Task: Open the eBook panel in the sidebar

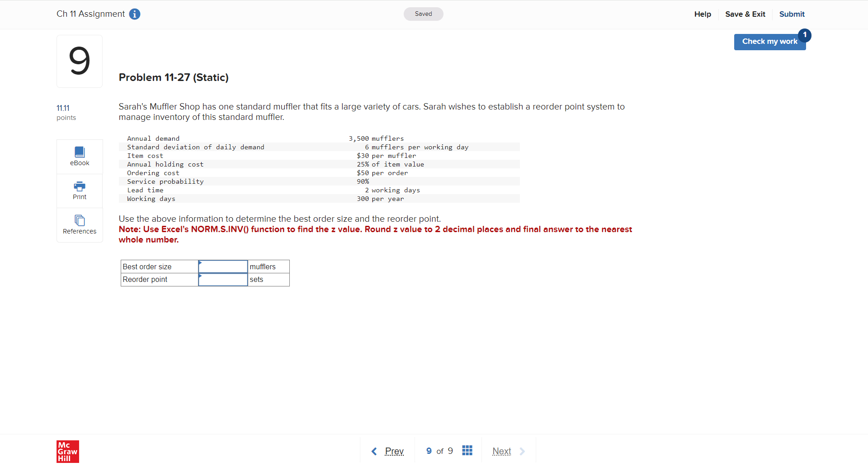Action: 79,156
